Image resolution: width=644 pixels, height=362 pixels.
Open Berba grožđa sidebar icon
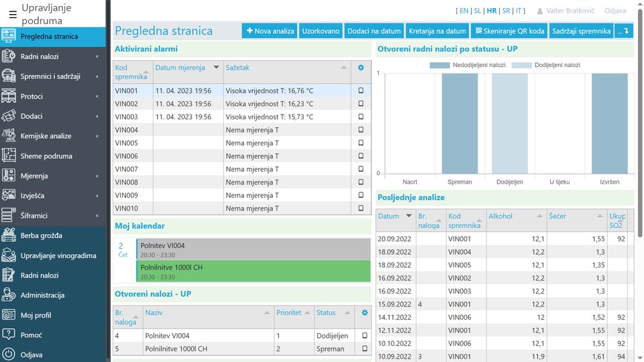[x=9, y=235]
